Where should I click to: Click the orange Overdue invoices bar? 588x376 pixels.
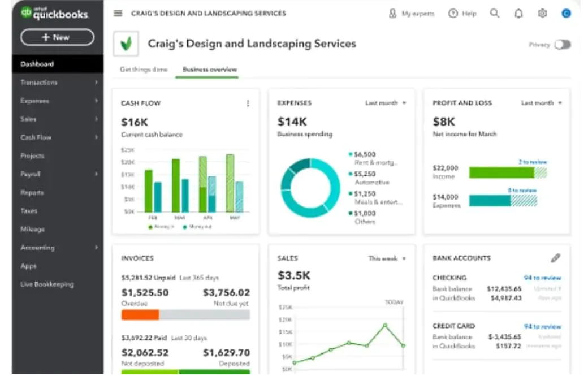pyautogui.click(x=140, y=315)
